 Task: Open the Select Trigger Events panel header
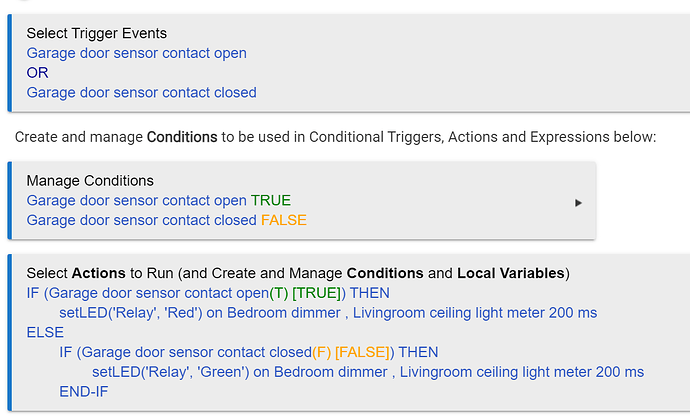[96, 33]
